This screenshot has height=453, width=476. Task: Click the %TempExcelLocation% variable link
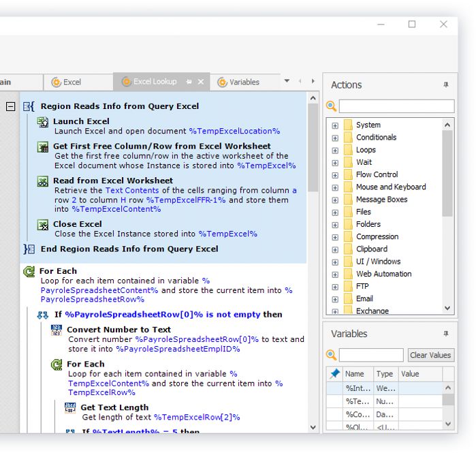click(x=234, y=131)
